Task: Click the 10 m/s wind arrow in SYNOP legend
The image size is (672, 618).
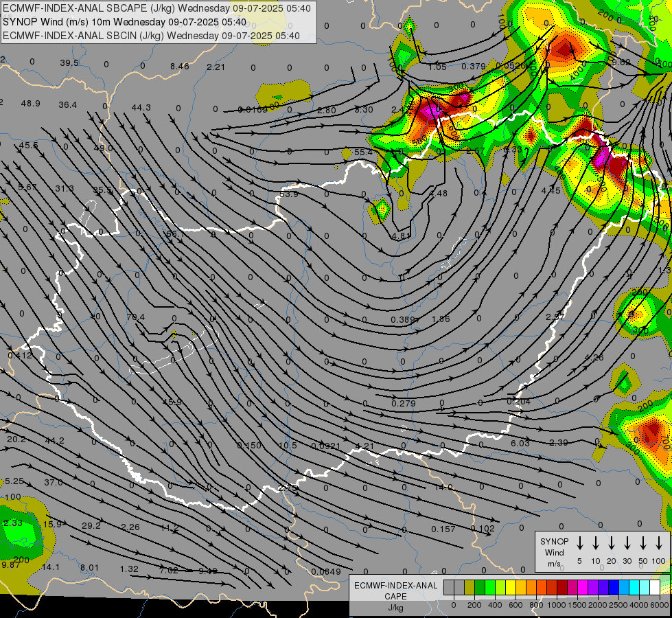Action: [x=596, y=543]
